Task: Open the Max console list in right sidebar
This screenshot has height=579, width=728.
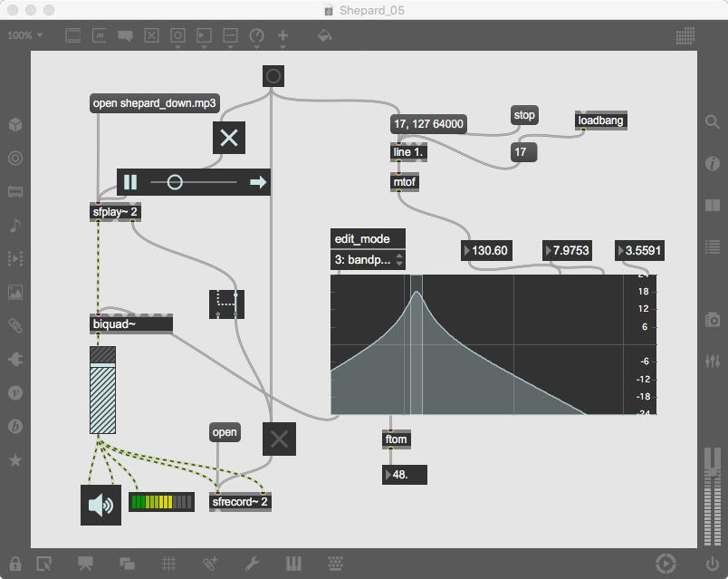Action: coord(713,246)
